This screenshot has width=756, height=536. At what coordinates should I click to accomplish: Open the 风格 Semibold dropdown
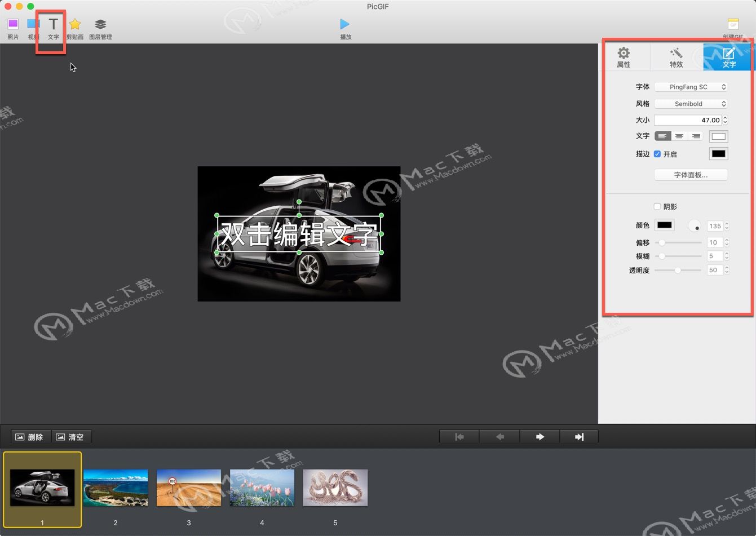click(x=691, y=104)
